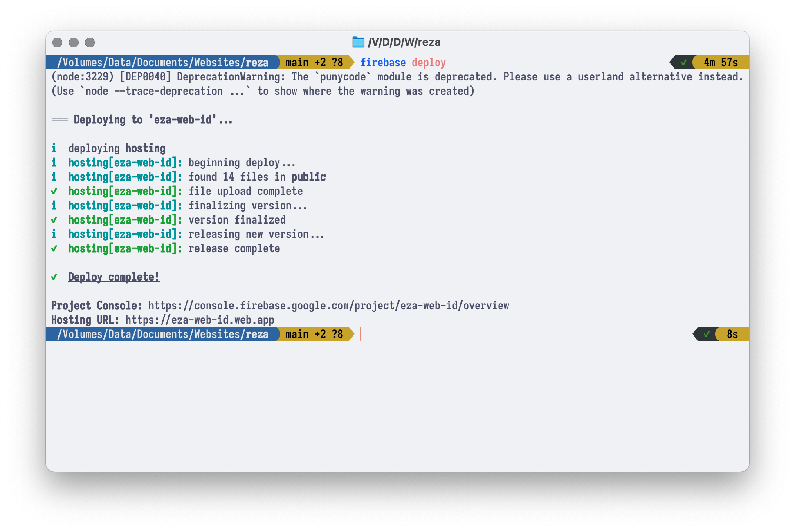Click the 'release complete' text
795x532 pixels.
(234, 248)
